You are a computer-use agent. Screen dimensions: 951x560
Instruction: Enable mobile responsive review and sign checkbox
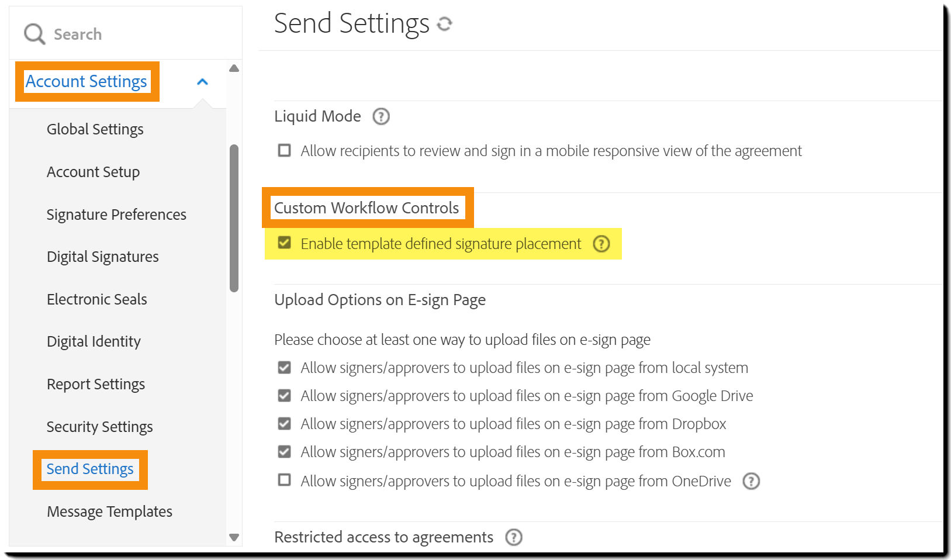(284, 150)
